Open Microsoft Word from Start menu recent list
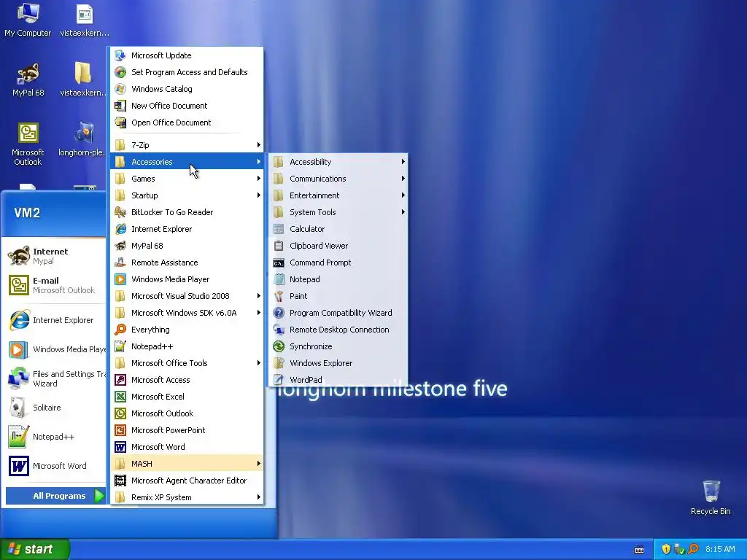Screen dimensions: 747x560 pyautogui.click(x=54, y=466)
